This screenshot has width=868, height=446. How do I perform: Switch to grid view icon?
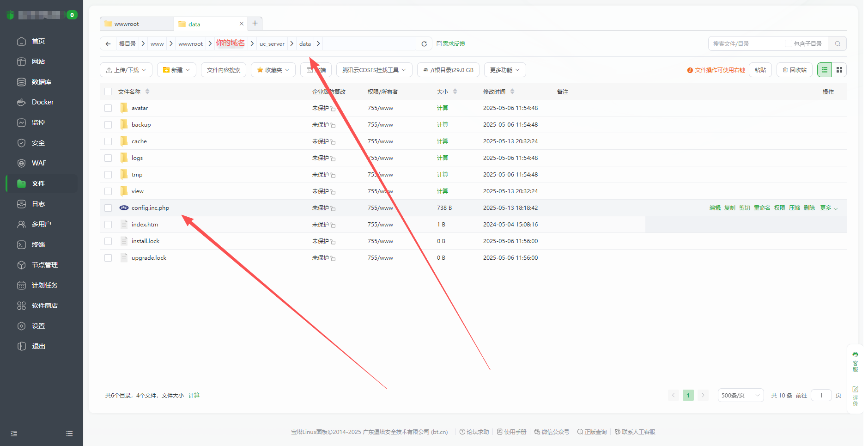click(x=839, y=70)
